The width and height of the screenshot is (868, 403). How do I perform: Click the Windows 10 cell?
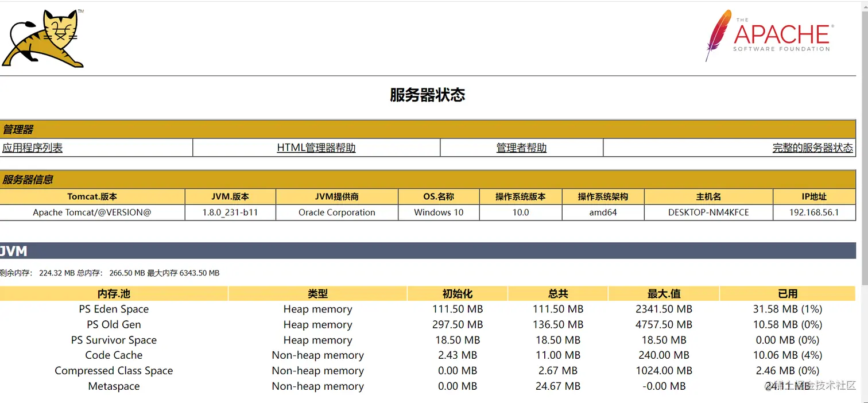tap(439, 212)
